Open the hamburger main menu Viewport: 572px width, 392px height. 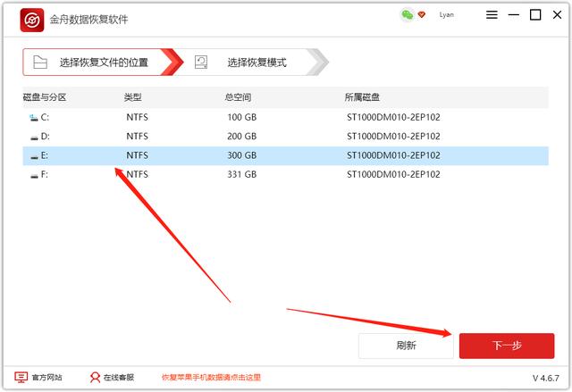(x=492, y=15)
